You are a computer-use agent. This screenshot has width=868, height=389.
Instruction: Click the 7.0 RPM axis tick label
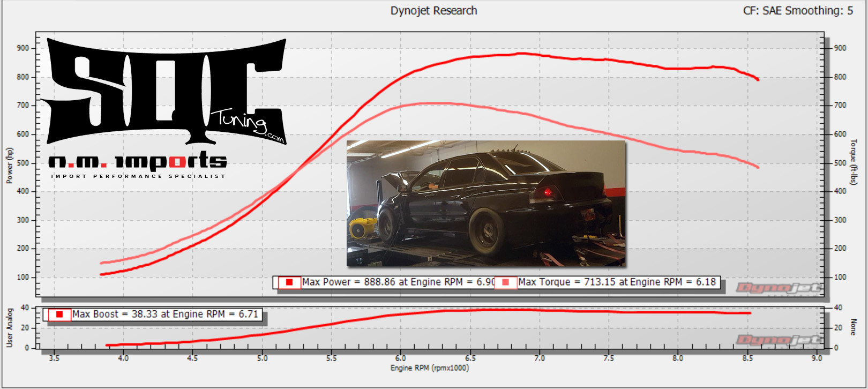click(x=539, y=358)
